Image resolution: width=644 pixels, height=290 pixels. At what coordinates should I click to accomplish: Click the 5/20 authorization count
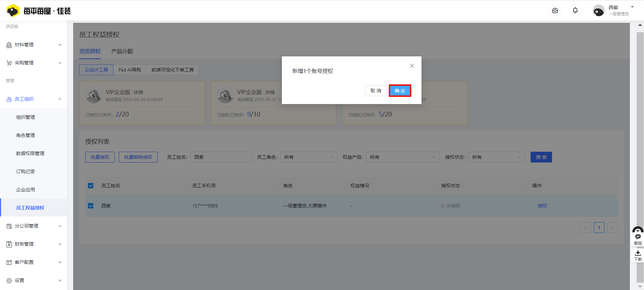click(x=385, y=114)
